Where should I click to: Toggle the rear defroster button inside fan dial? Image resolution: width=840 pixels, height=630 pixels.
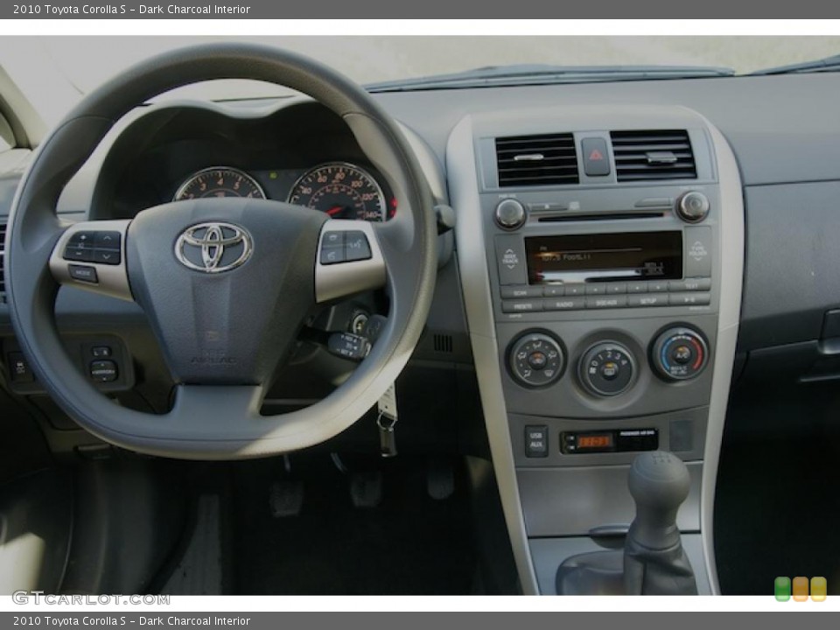[x=609, y=369]
